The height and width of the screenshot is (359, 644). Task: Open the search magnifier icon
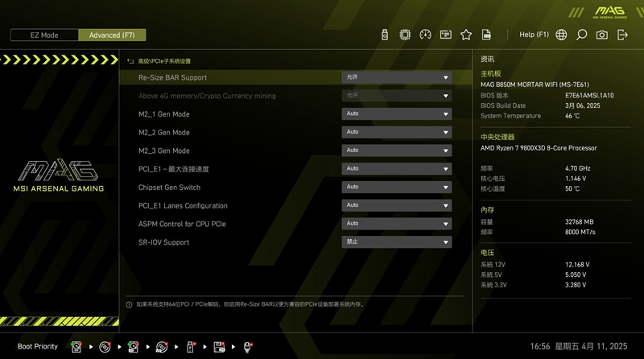click(581, 35)
